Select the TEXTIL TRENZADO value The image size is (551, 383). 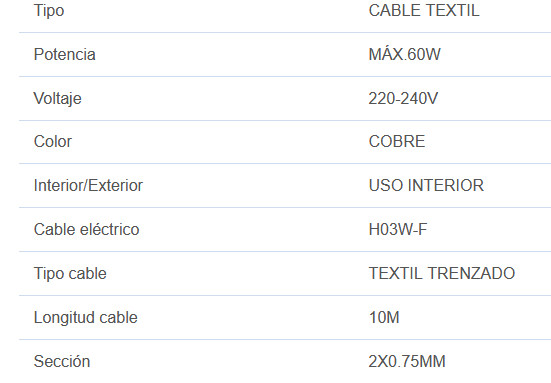442,273
